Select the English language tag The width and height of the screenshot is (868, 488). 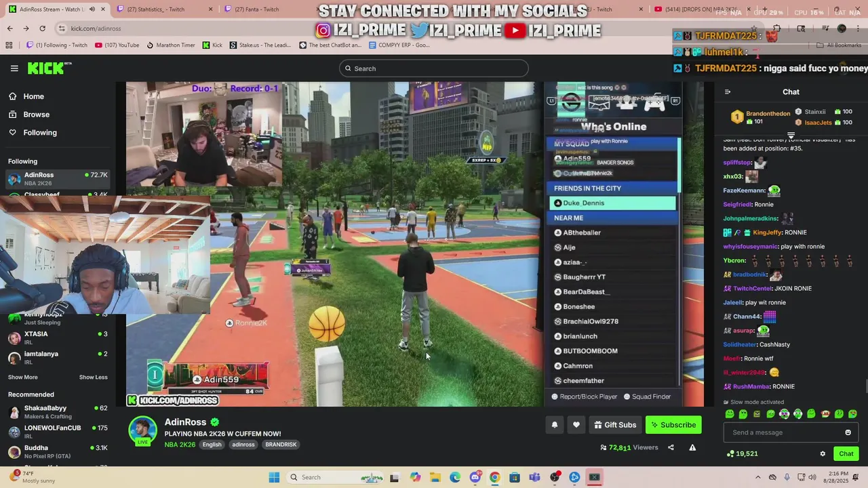[x=212, y=445]
